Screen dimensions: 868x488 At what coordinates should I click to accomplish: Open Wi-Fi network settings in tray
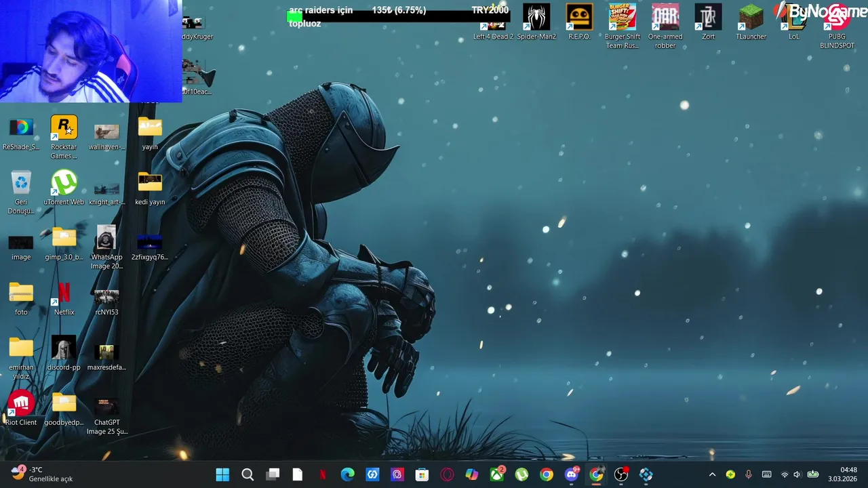click(x=785, y=474)
